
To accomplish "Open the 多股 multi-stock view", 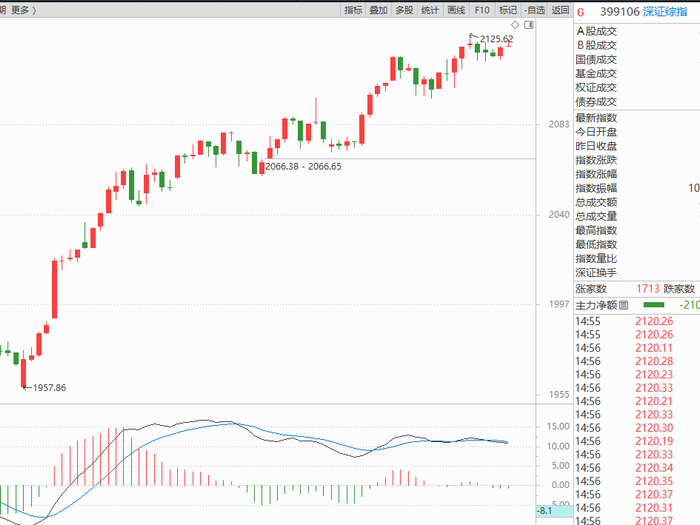I will pos(404,10).
